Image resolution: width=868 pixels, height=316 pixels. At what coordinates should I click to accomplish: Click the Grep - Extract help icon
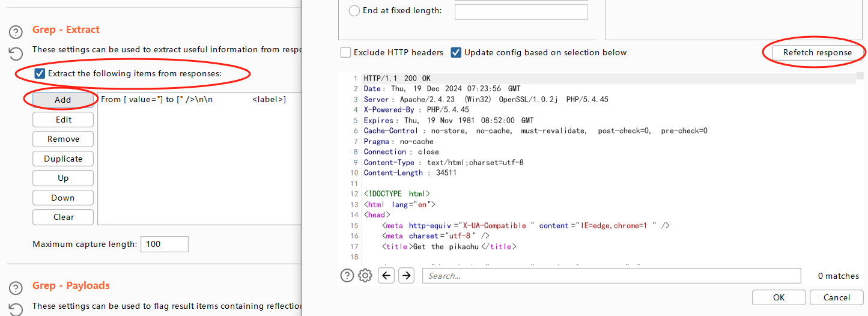tap(16, 32)
